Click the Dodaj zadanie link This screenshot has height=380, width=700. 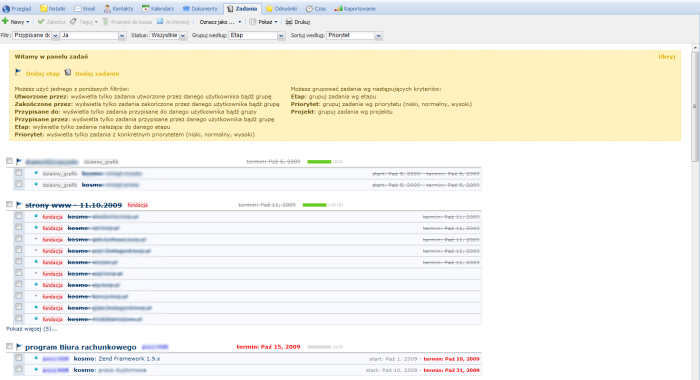click(x=97, y=74)
